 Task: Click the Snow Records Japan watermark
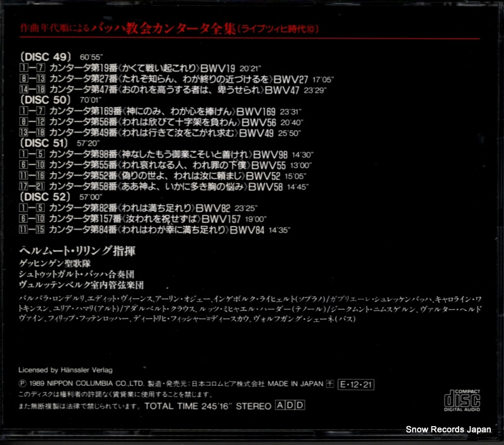(x=448, y=429)
